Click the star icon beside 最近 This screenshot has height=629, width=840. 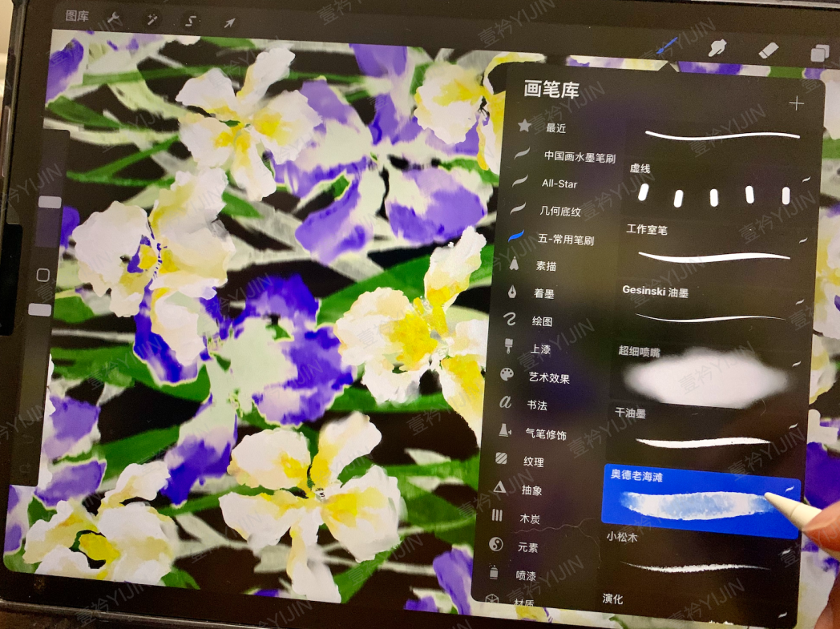tap(524, 126)
